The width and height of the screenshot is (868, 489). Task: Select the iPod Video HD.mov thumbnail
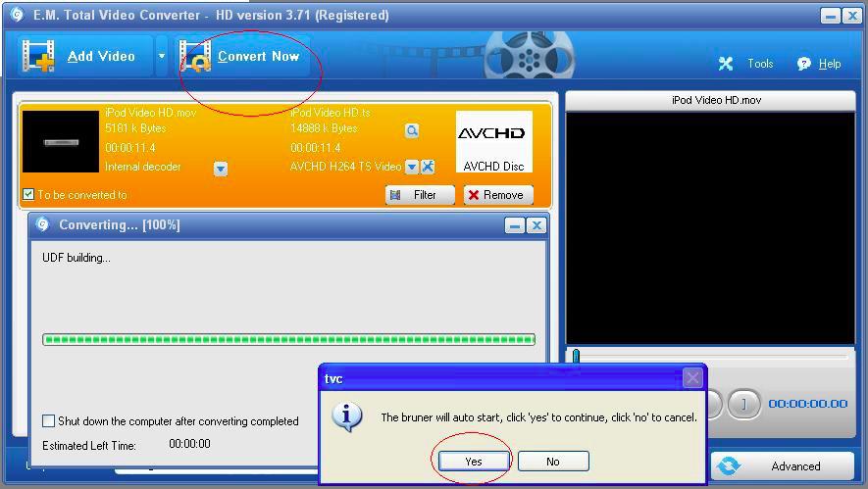(x=61, y=142)
